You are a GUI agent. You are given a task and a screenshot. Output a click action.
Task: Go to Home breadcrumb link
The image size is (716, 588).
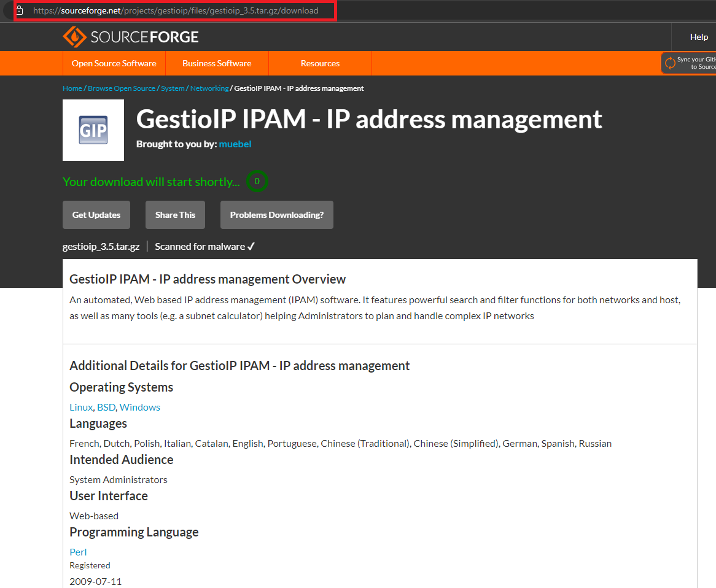(72, 88)
